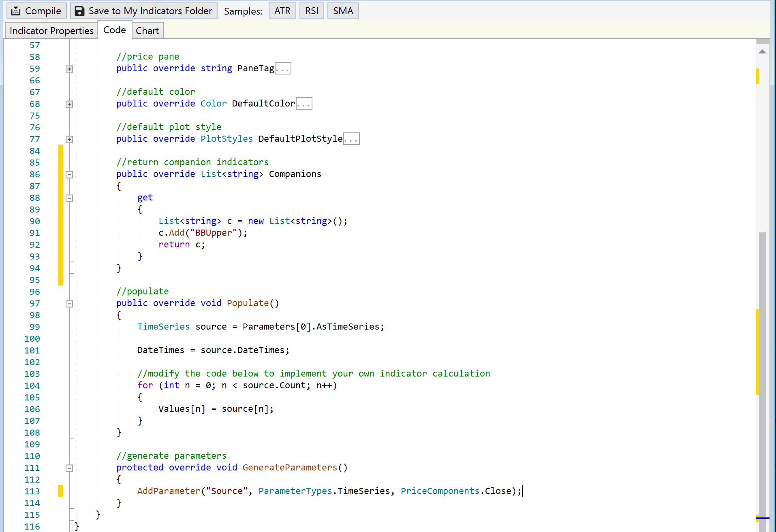
Task: Collapse the GenerateParameters method block
Action: pyautogui.click(x=69, y=468)
